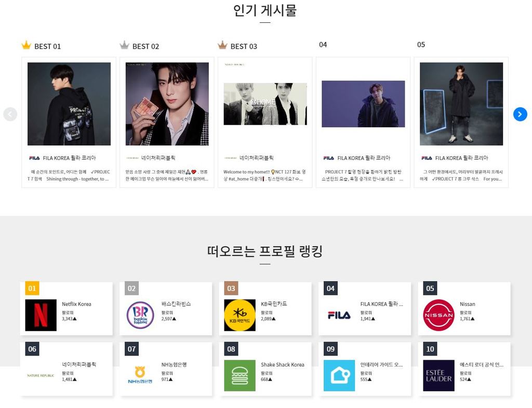532x408 pixels.
Task: Select the Estee Lauder logo
Action: (x=438, y=375)
